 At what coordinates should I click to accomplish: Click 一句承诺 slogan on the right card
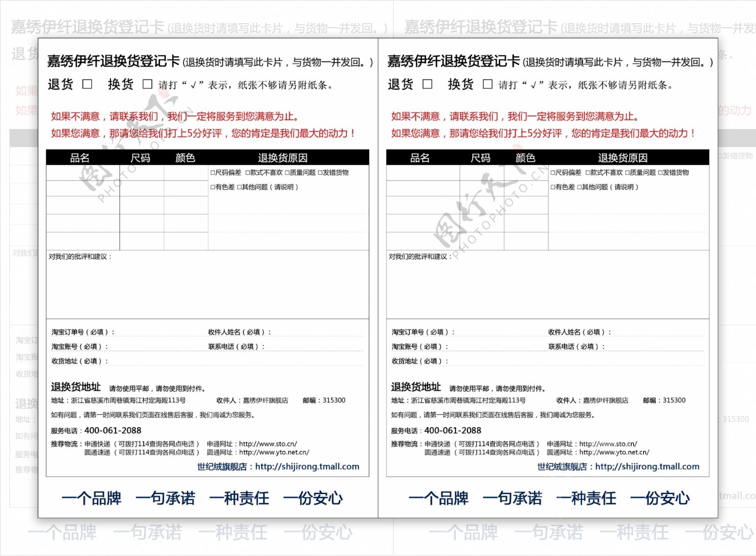tap(513, 498)
